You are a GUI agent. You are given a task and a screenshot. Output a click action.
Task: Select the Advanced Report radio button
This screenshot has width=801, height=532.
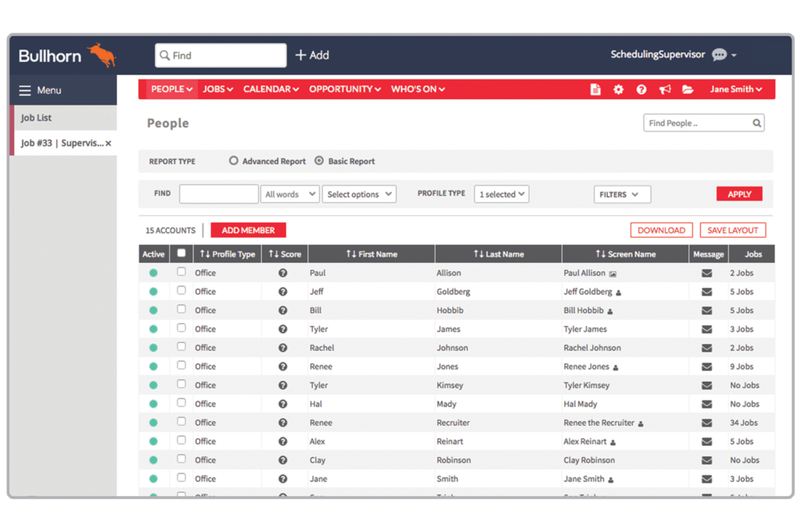tap(233, 161)
